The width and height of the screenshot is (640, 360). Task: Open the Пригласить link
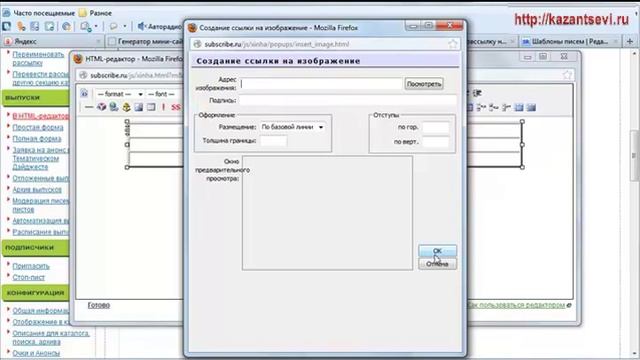(x=31, y=266)
